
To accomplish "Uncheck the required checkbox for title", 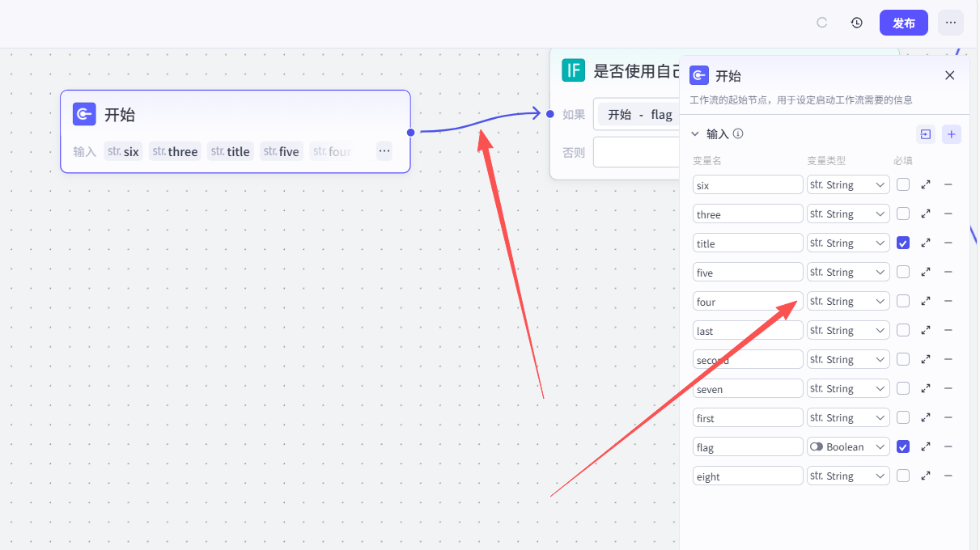I will click(x=903, y=243).
